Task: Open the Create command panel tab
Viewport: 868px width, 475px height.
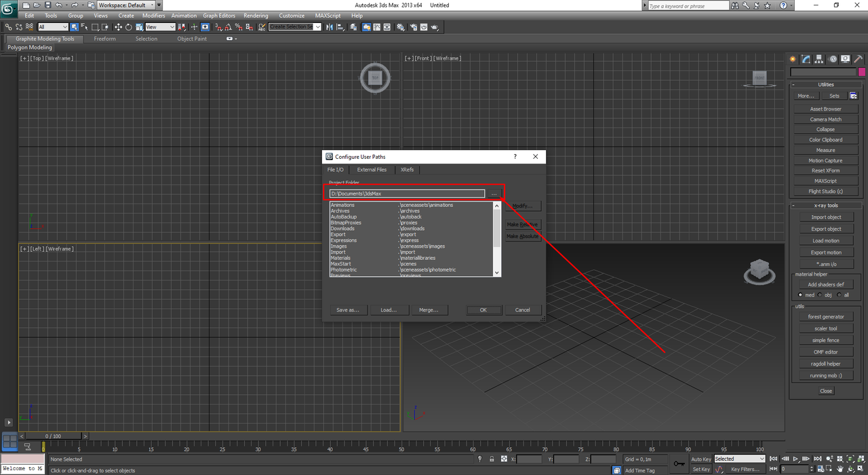Action: [792, 59]
